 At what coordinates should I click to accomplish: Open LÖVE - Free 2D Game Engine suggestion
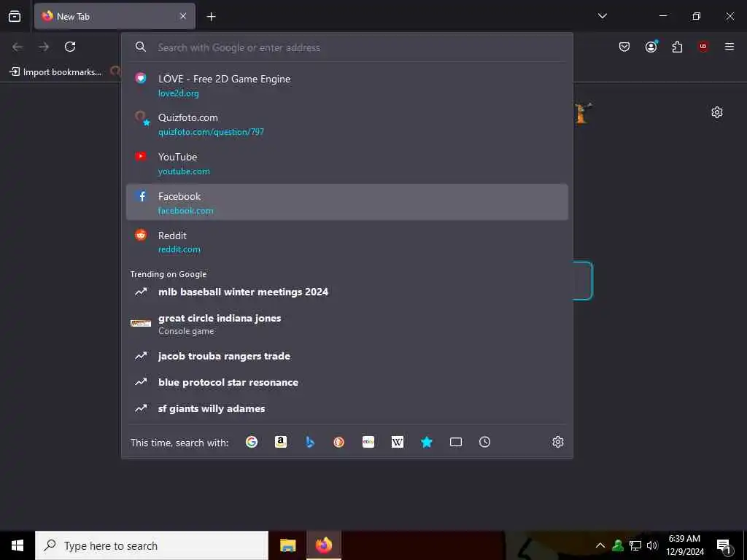click(x=347, y=85)
